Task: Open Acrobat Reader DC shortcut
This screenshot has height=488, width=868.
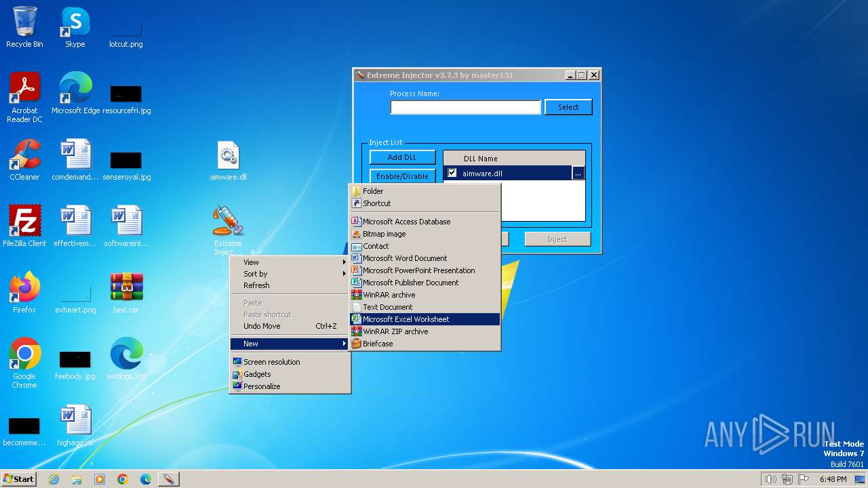Action: 24,98
